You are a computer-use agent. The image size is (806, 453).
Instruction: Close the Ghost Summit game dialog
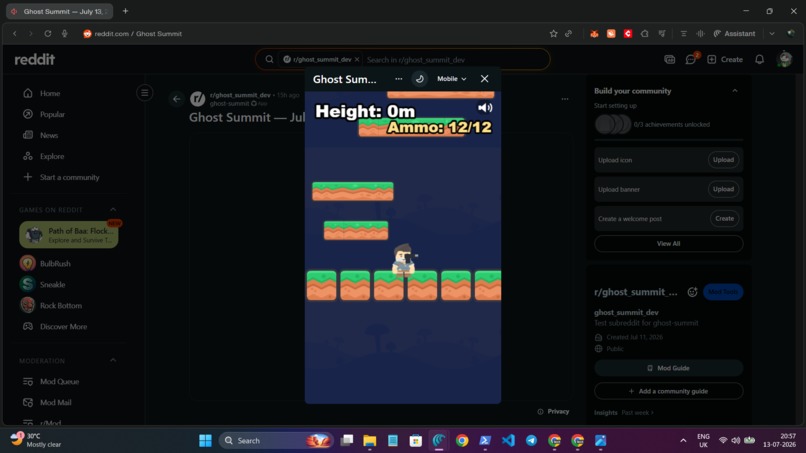point(484,79)
